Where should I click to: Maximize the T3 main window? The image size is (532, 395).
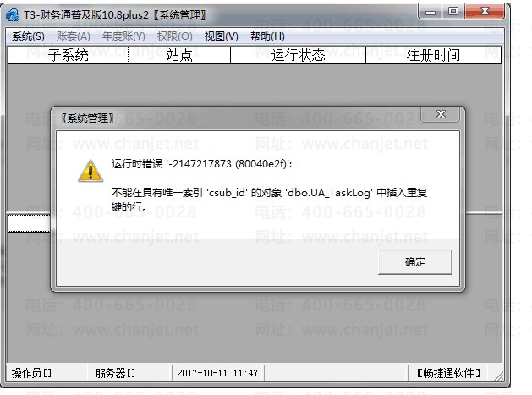tap(453, 12)
